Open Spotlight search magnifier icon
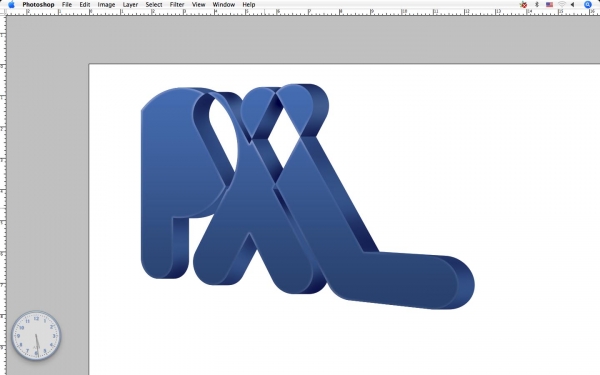The height and width of the screenshot is (375, 600). (x=587, y=5)
